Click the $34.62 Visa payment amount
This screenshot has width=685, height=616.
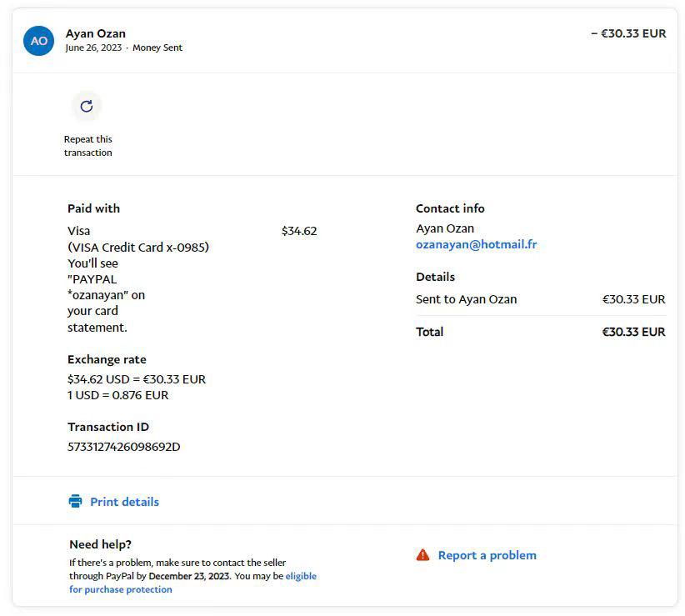(x=299, y=231)
